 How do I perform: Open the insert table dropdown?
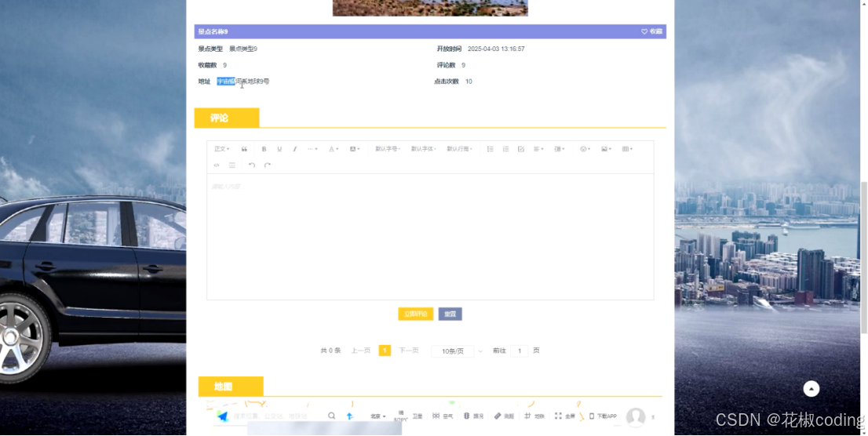point(627,150)
